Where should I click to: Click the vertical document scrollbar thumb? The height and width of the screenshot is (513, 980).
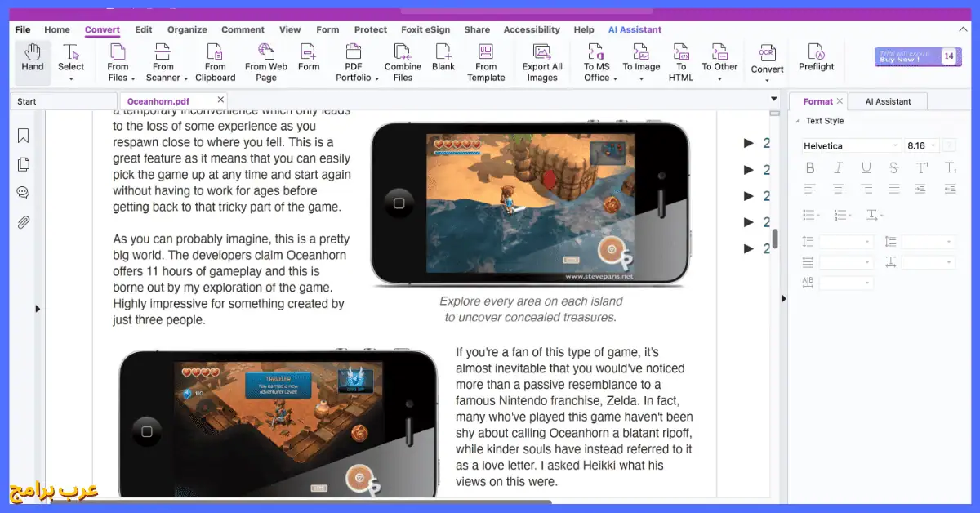pos(775,239)
